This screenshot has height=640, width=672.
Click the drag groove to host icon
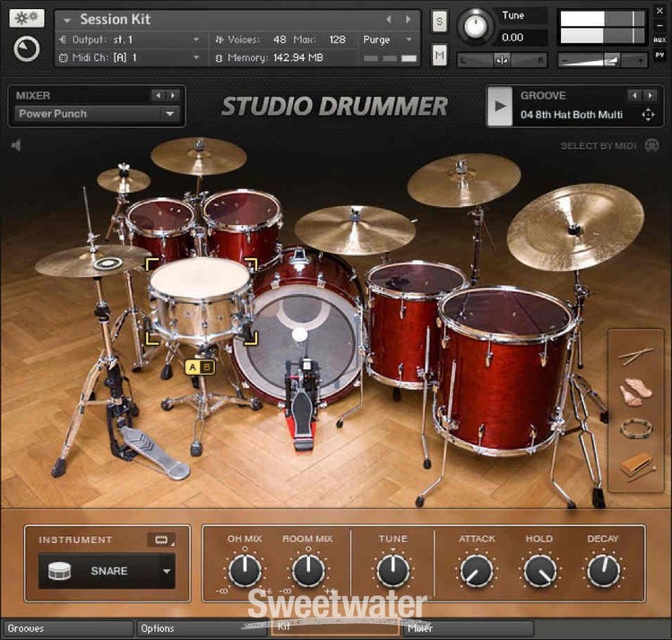point(648,115)
